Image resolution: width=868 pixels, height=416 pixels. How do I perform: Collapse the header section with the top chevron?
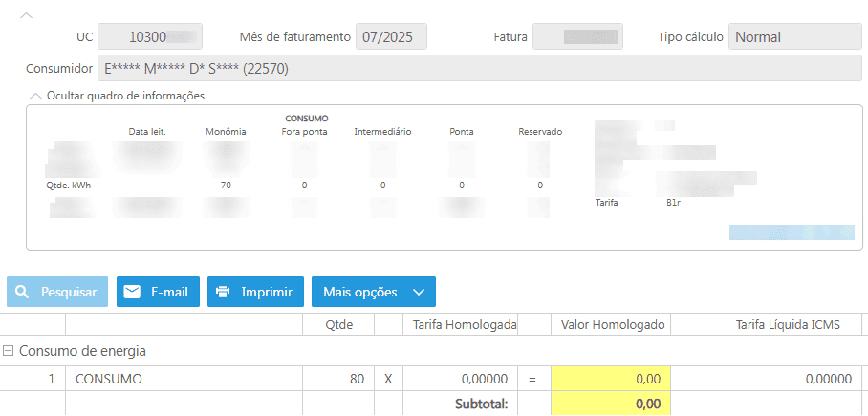coord(26,16)
